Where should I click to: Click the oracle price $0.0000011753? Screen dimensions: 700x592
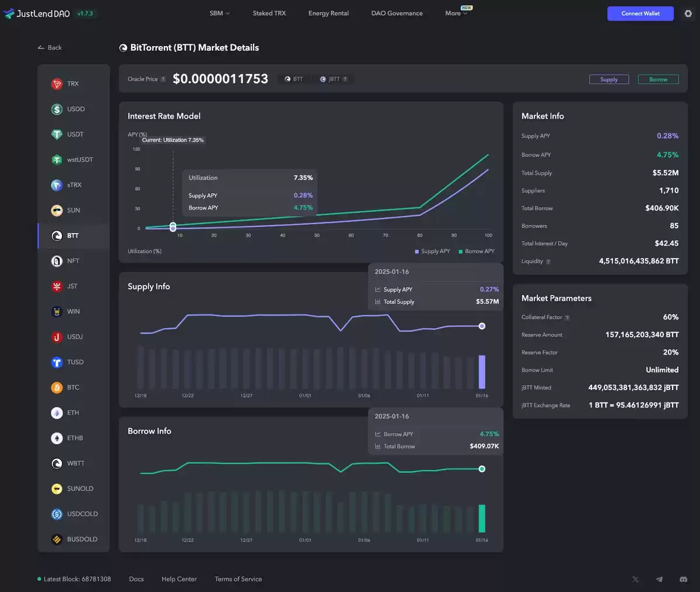pos(220,79)
